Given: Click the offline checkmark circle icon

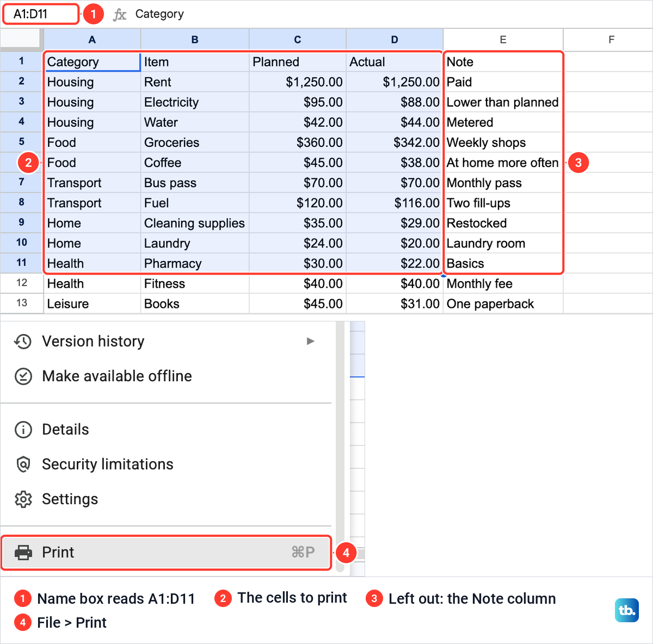Looking at the screenshot, I should pos(23,376).
